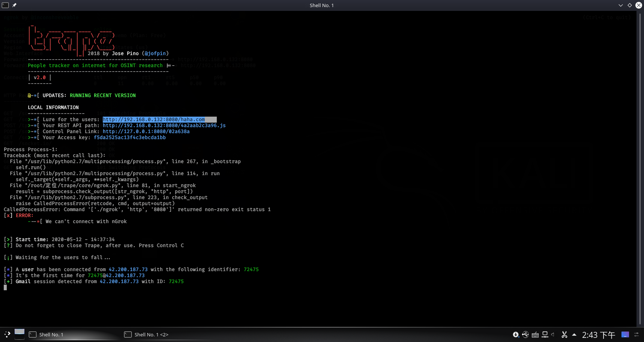This screenshot has width=644, height=342.
Task: Click the @jofpin handle text
Action: [x=155, y=54]
